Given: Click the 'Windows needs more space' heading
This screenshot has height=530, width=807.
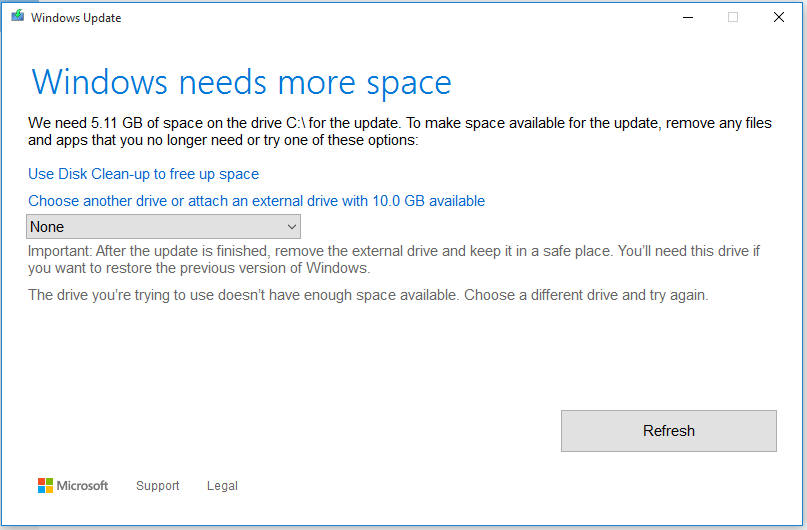Looking at the screenshot, I should (241, 83).
